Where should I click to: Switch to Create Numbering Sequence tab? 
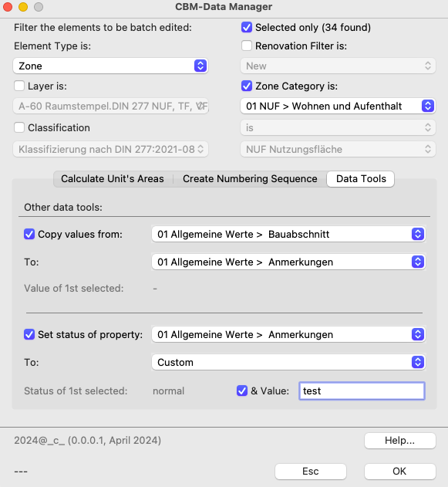(x=250, y=179)
